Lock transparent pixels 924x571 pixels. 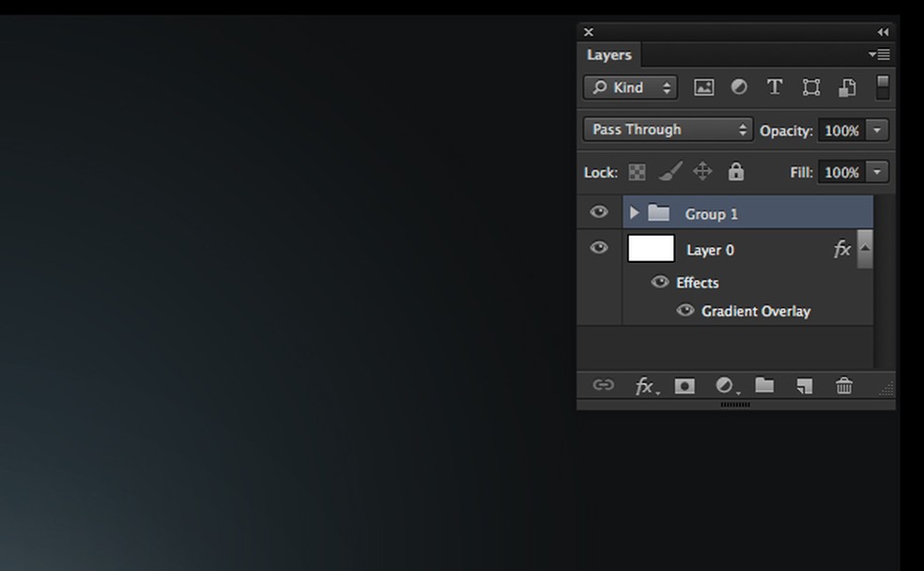(x=637, y=172)
